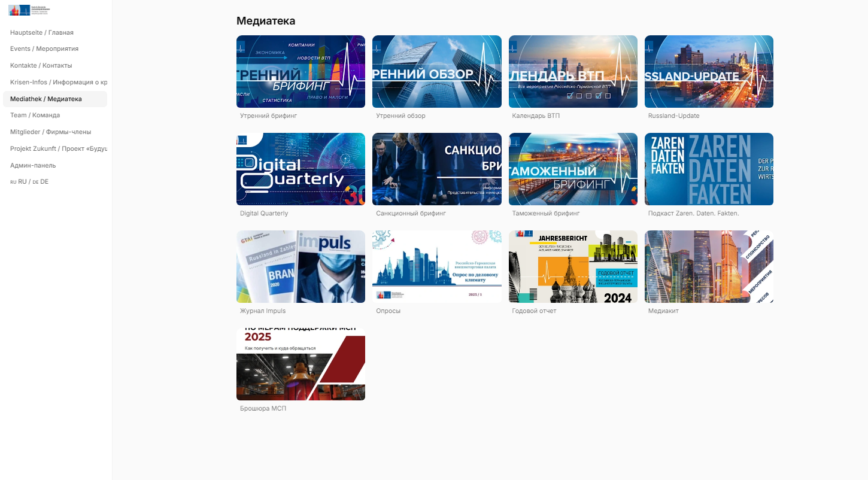
Task: Click the 'Годовой отчет' caption text
Action: (535, 311)
